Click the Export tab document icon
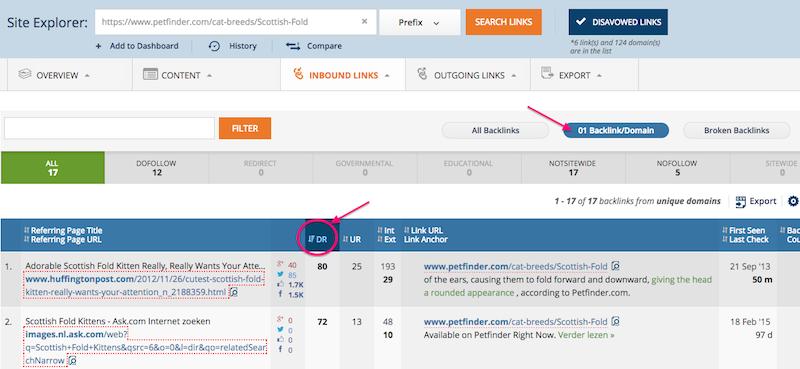800x369 pixels. (547, 73)
